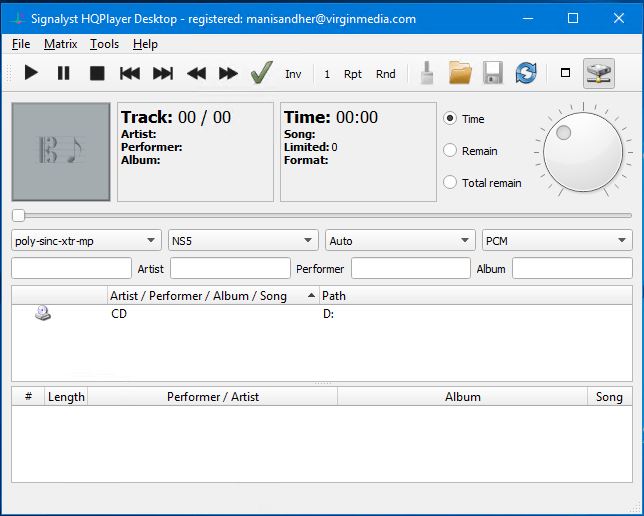Select the CD disc icon in library
The image size is (644, 516).
click(43, 313)
